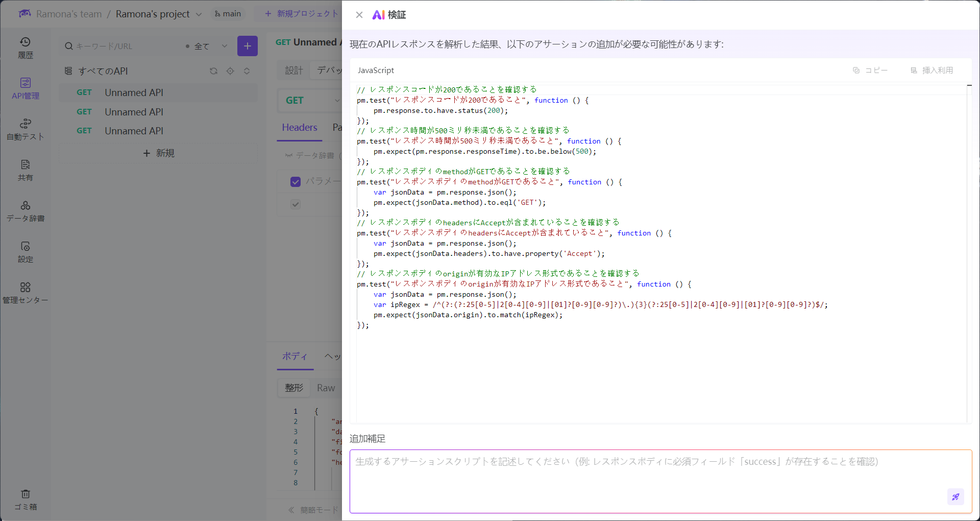Open the データ辞書 sidebar panel
Screen dimensions: 980x521
click(26, 210)
